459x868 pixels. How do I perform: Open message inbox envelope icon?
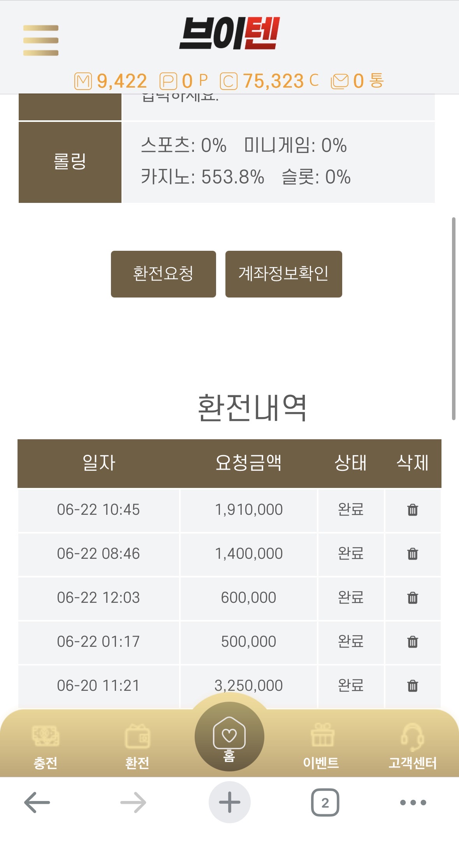click(x=339, y=81)
